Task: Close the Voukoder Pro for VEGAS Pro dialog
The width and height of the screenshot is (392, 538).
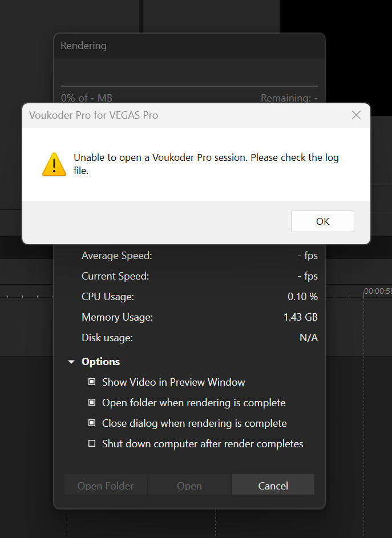Action: click(356, 115)
